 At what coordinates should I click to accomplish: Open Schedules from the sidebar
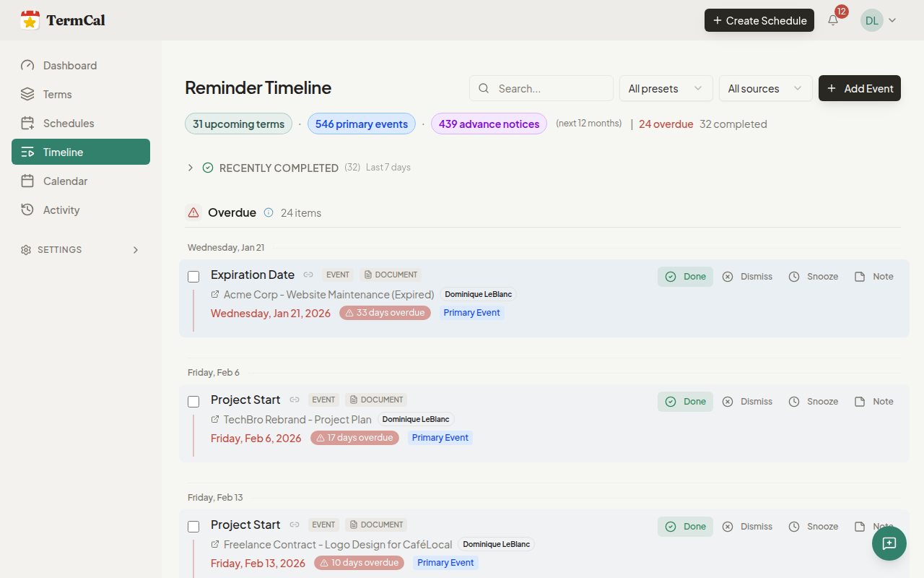68,124
